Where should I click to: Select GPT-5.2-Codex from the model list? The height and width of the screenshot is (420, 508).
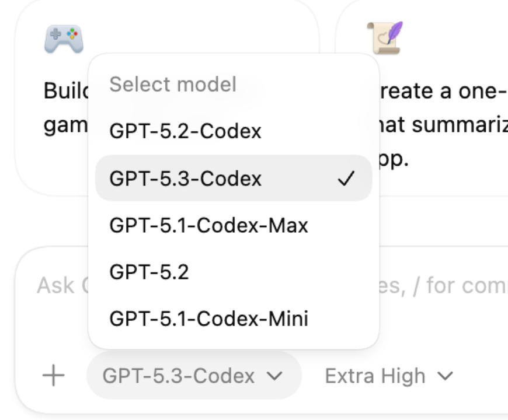(x=185, y=132)
